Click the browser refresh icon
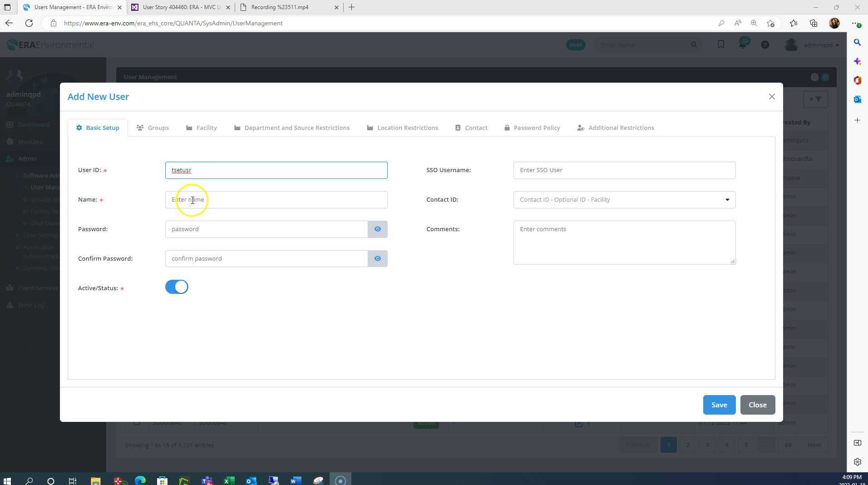The width and height of the screenshot is (868, 485). coord(29,23)
